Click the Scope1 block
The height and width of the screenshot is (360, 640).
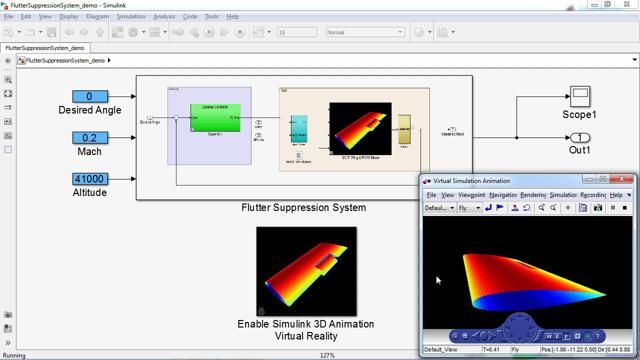pyautogui.click(x=580, y=96)
